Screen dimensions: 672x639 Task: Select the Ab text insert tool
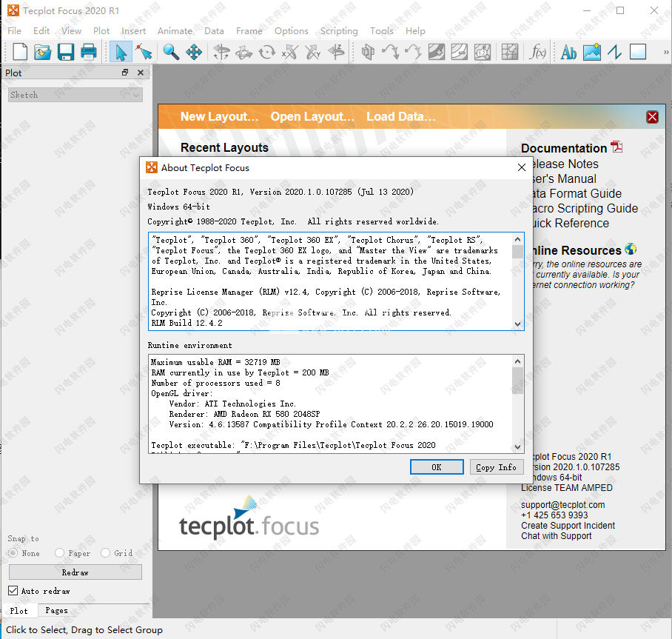pyautogui.click(x=568, y=53)
